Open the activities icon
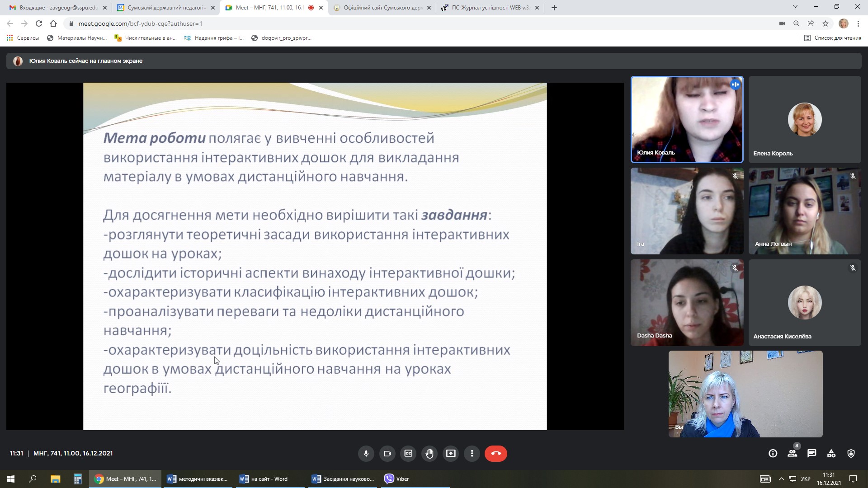This screenshot has height=488, width=868. [831, 453]
